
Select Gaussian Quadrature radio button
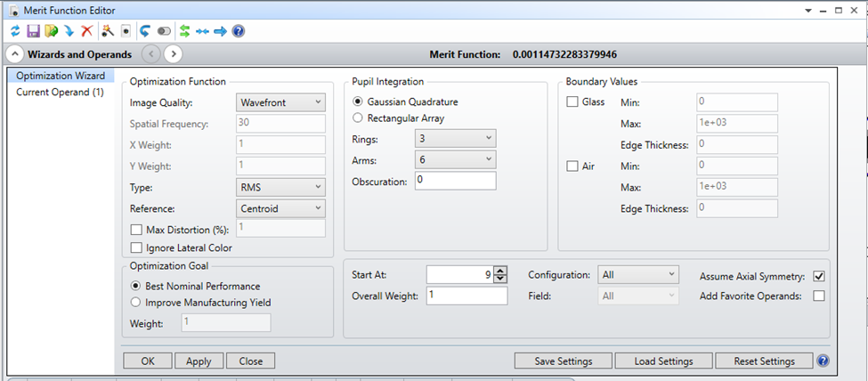click(358, 101)
